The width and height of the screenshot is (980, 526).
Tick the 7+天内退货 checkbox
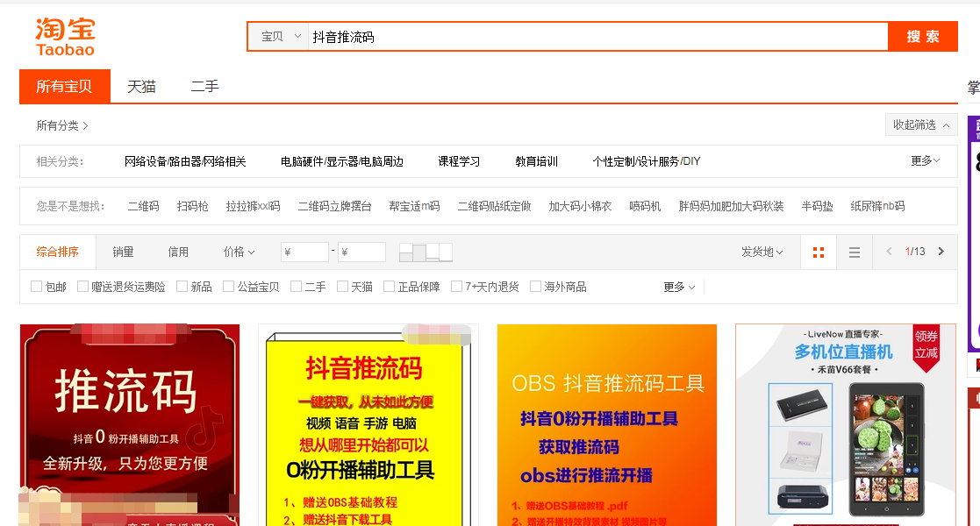coord(456,286)
